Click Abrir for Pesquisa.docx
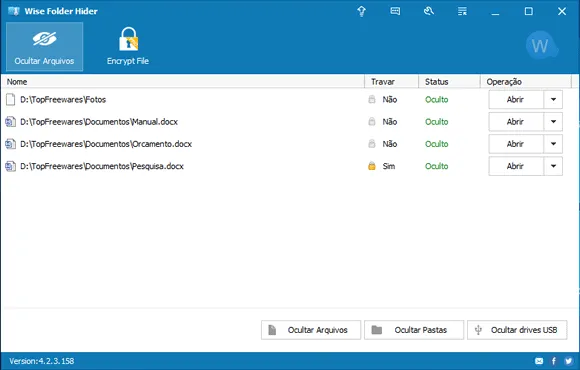Screen dimensions: 580x370 click(516, 166)
